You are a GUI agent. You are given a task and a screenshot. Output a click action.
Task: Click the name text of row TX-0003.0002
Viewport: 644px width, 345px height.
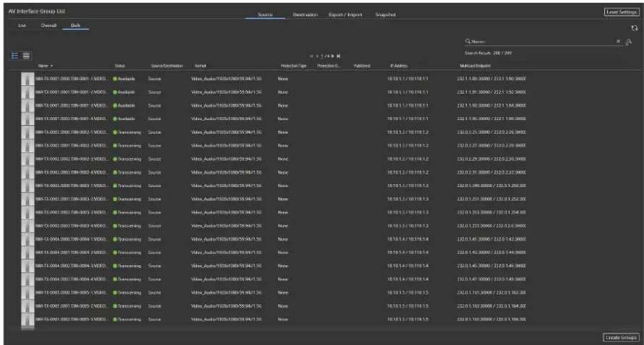[72, 213]
